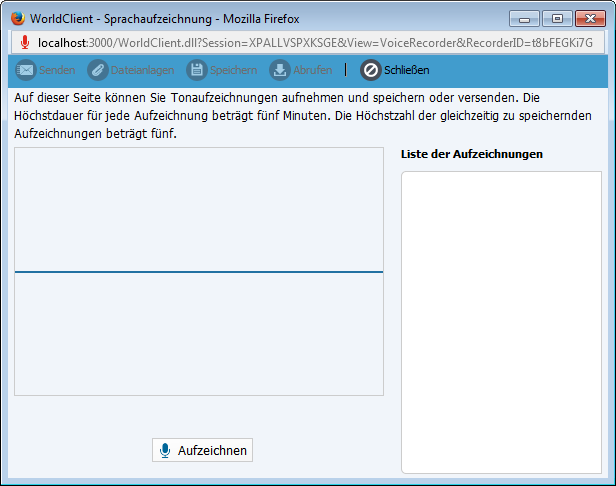Click the Dateianlagen paperclip icon
This screenshot has width=616, height=486.
point(97,70)
